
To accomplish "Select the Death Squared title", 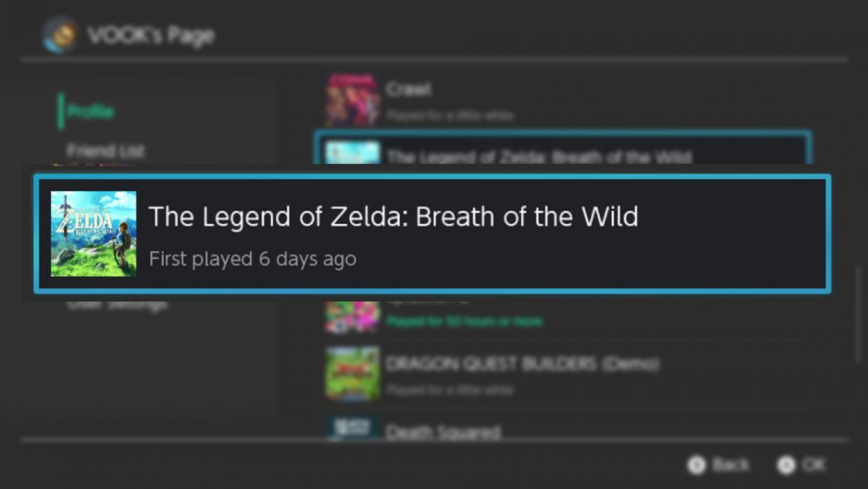I will (443, 431).
